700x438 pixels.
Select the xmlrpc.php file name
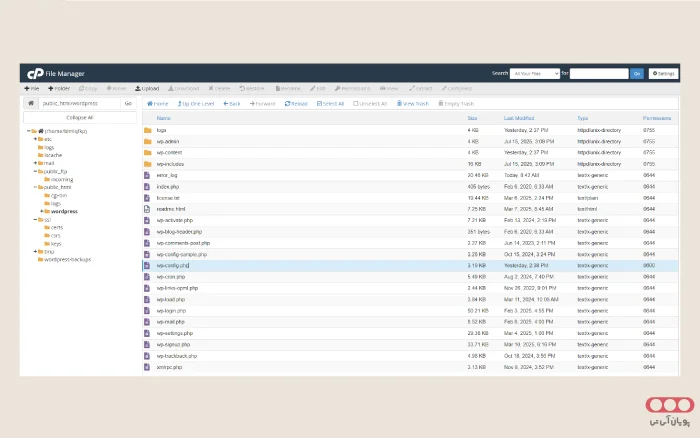point(169,367)
